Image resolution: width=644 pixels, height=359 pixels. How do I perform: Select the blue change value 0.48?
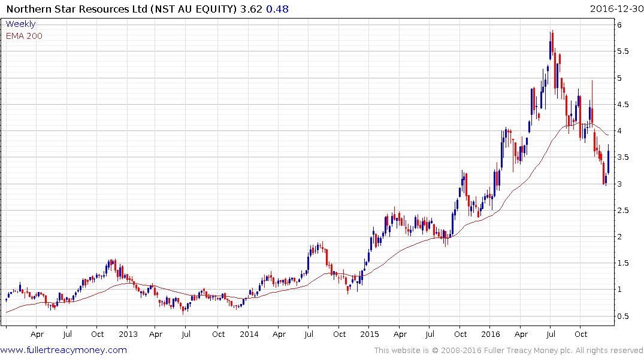pos(277,9)
